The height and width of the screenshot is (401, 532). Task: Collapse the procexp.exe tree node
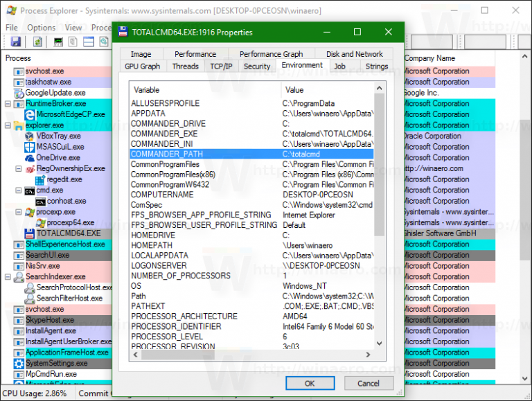pyautogui.click(x=19, y=212)
